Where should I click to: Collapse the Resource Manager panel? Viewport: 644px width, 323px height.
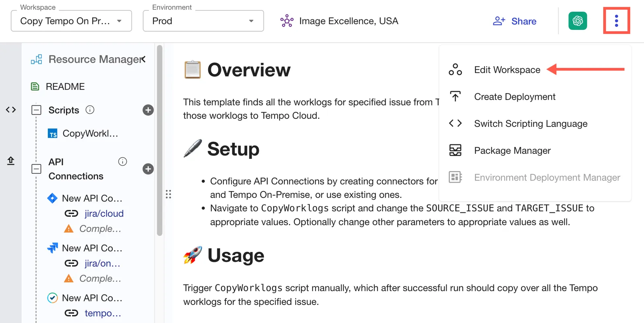click(x=143, y=60)
